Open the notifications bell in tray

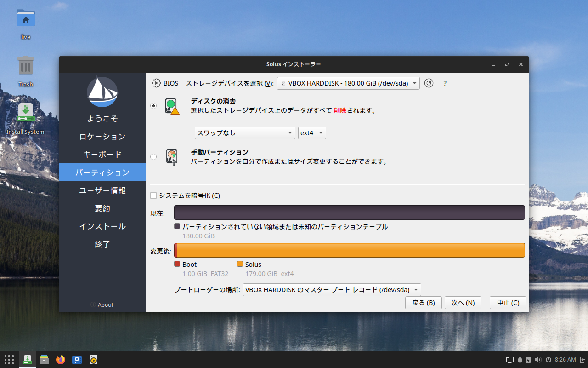[520, 360]
